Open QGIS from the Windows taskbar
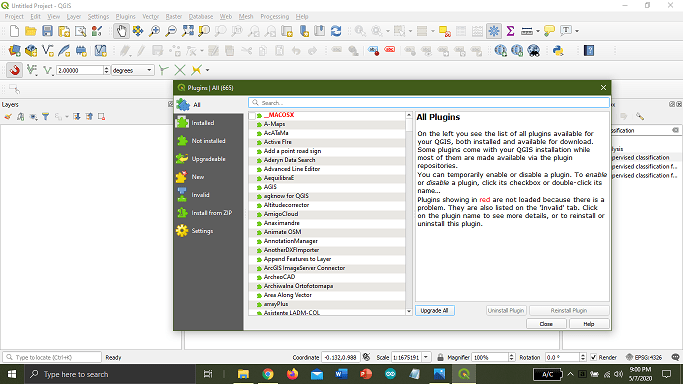Viewport: 683px width, 384px height. click(x=464, y=374)
